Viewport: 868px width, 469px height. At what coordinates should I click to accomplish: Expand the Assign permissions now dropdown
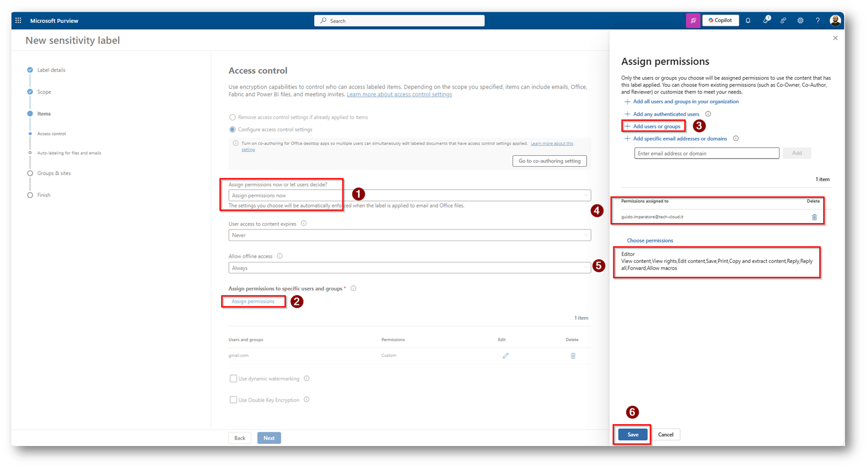tap(409, 196)
